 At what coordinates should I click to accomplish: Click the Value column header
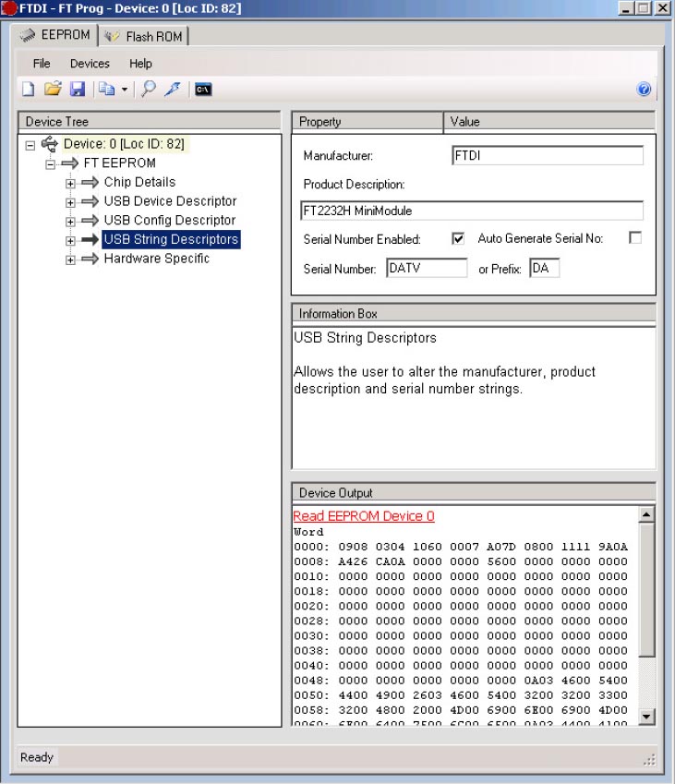549,122
